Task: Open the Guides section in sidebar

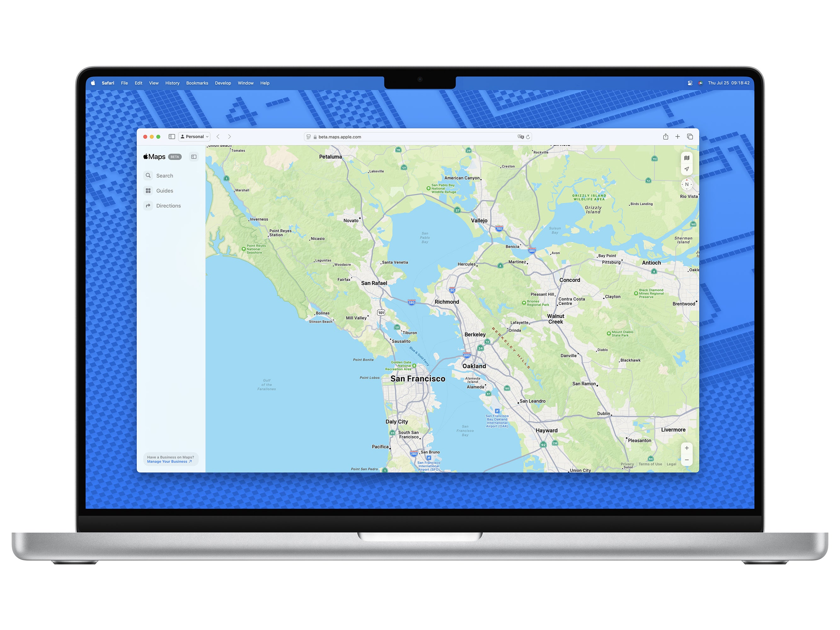Action: point(164,191)
